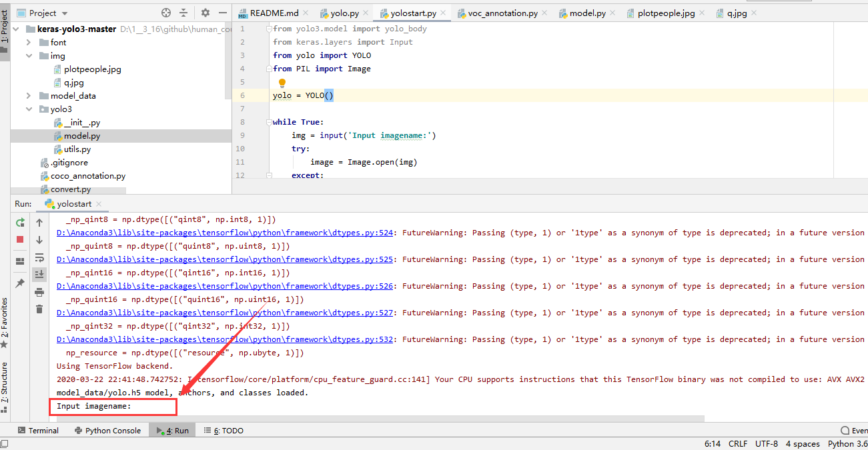Open the Terminal tool window
Viewport: 868px width, 450px height.
pyautogui.click(x=38, y=431)
